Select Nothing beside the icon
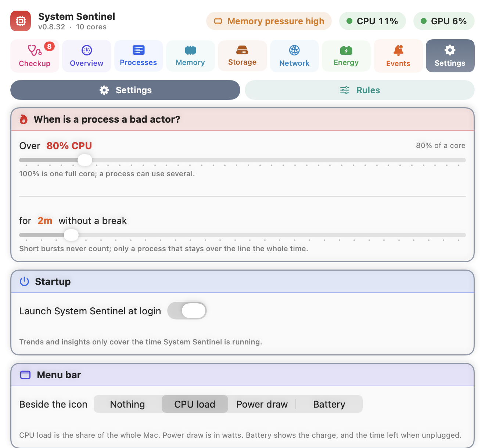The width and height of the screenshot is (485, 448). pyautogui.click(x=127, y=404)
